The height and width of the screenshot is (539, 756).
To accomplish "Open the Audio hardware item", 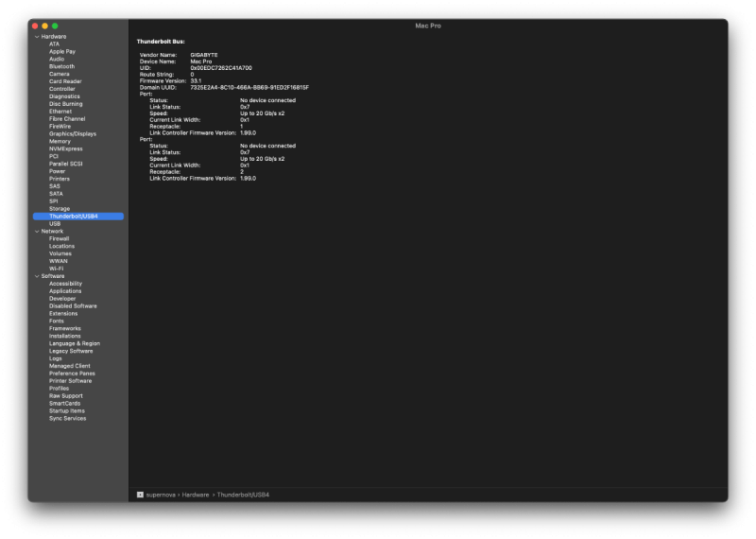I will 57,59.
